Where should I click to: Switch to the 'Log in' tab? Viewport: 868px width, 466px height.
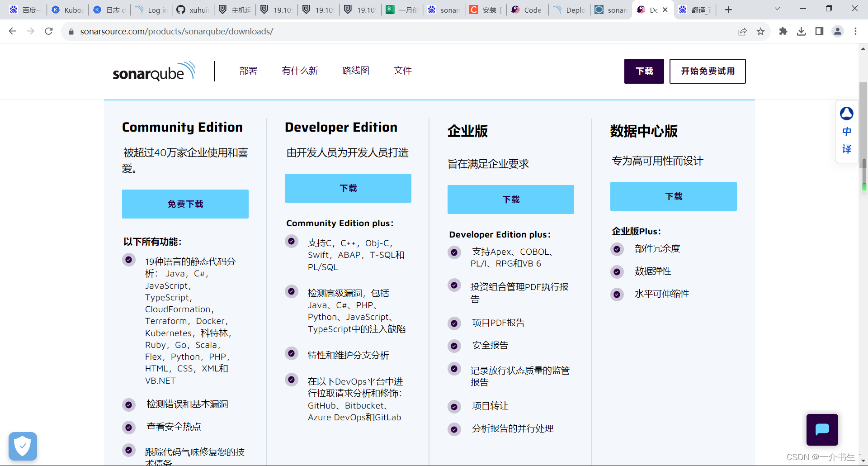click(151, 10)
